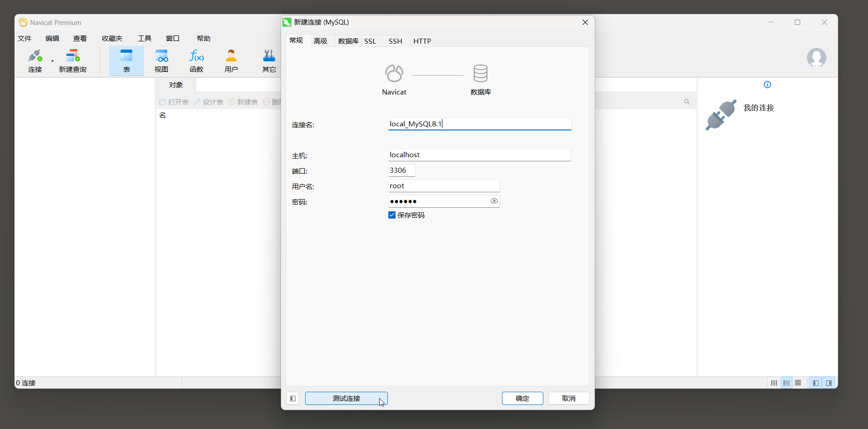This screenshot has height=429, width=868.
Task: Select the View toolbar icon
Action: [x=161, y=61]
